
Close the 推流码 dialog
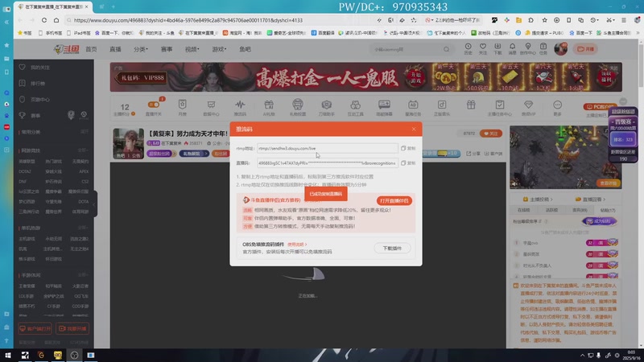tap(414, 129)
